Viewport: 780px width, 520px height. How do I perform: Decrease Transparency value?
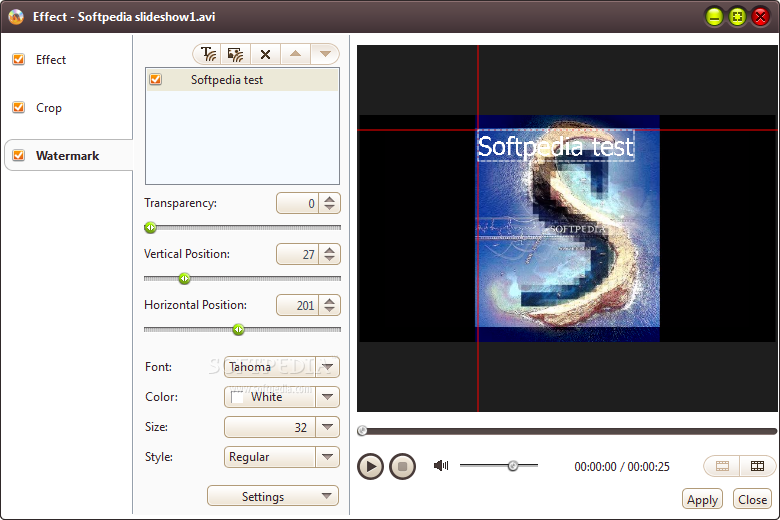(x=329, y=208)
